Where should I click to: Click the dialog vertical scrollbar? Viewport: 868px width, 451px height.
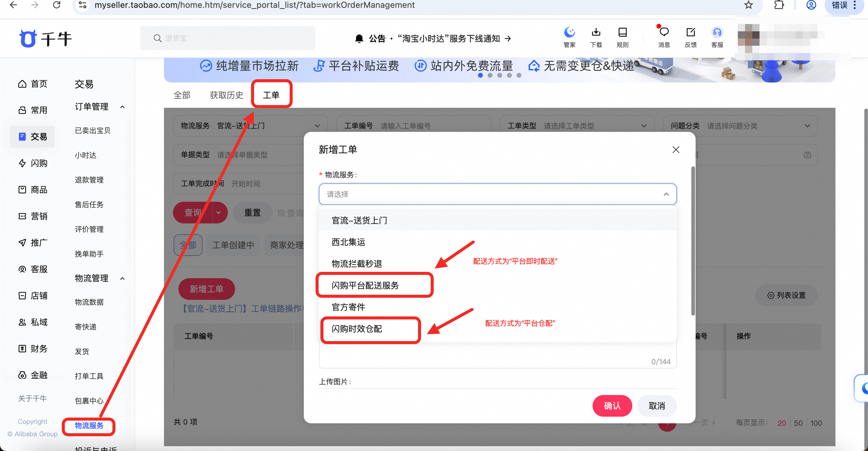coord(693,241)
